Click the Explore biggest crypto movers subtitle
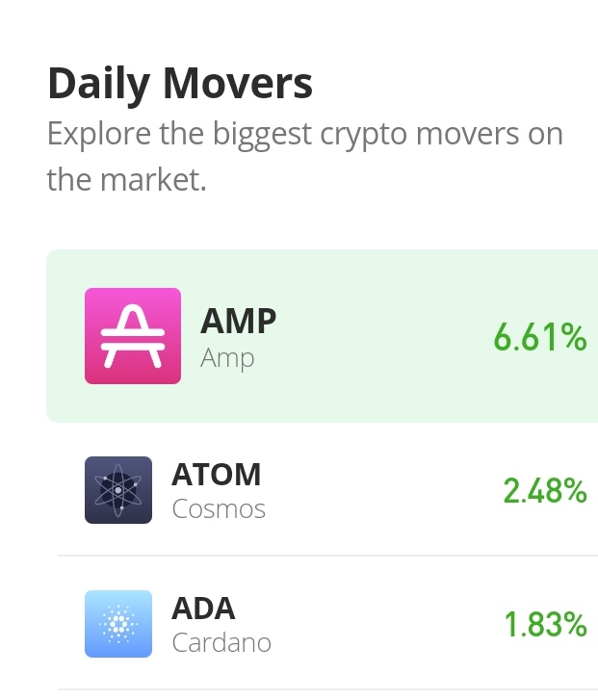The width and height of the screenshot is (598, 700). [304, 156]
